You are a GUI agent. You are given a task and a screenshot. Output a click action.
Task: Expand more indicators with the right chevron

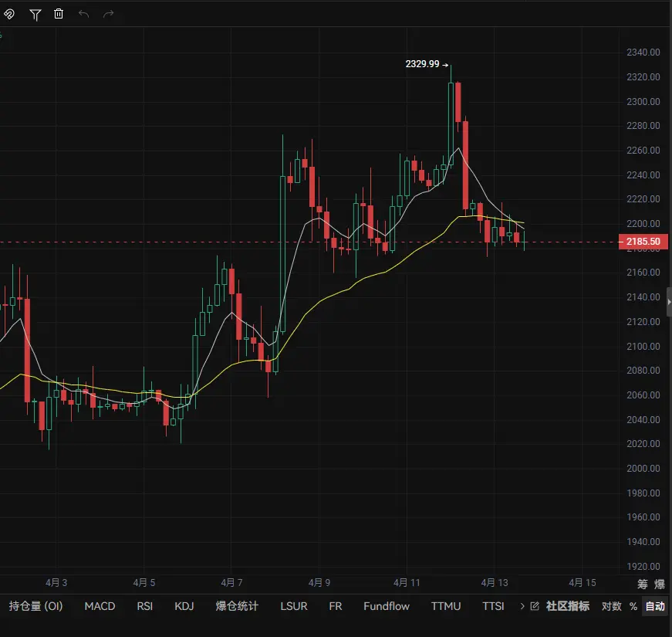tap(522, 605)
